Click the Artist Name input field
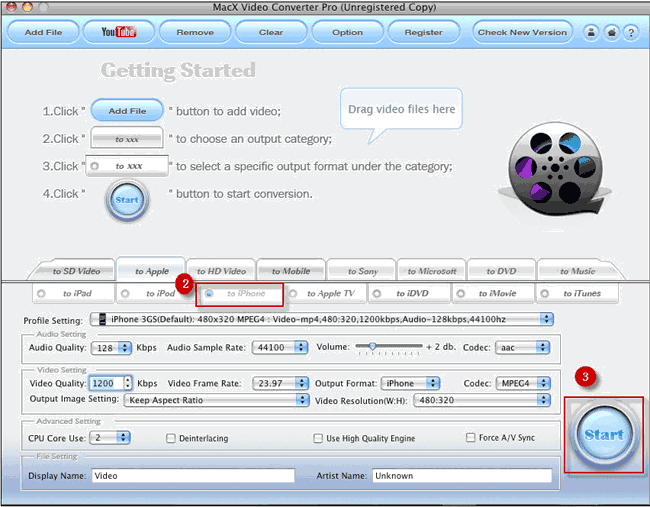Viewport: 650px width, 507px height. [x=462, y=475]
